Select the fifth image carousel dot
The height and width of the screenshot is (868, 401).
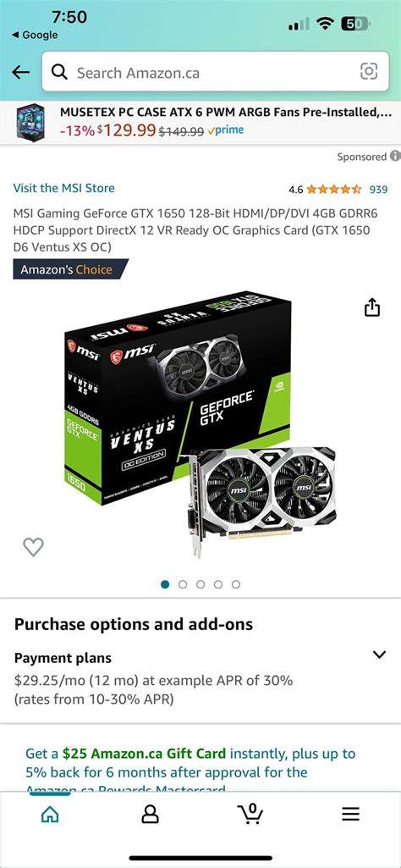point(236,584)
